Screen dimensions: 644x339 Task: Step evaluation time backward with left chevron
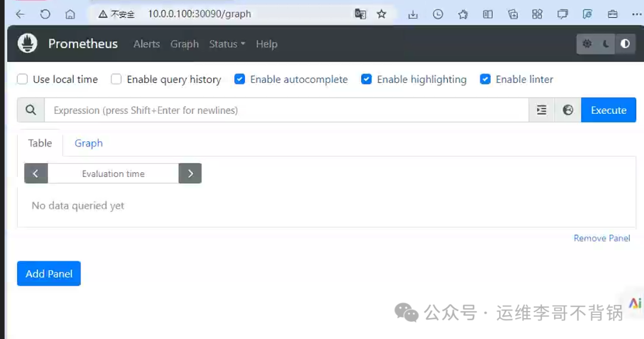click(36, 173)
